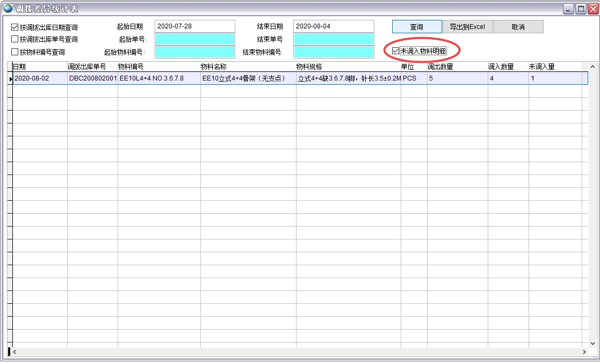Viewport: 600px width, 364px height.
Task: Click the 起始日期 field showing 2020-07-28
Action: [194, 25]
